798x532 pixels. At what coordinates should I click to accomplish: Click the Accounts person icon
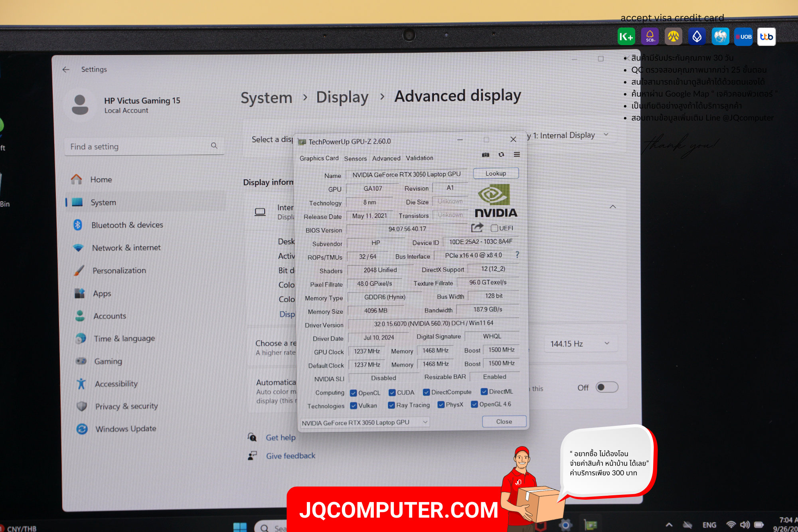point(80,316)
